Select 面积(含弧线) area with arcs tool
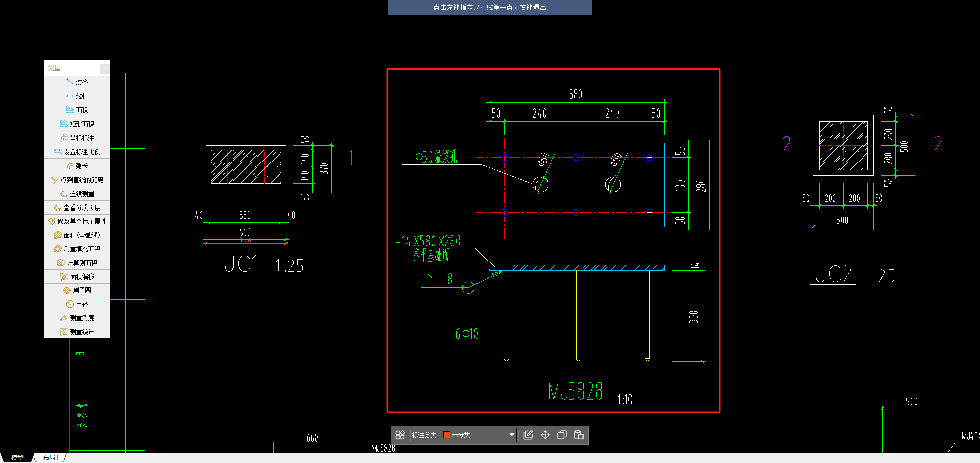The width and height of the screenshot is (980, 463). (77, 235)
